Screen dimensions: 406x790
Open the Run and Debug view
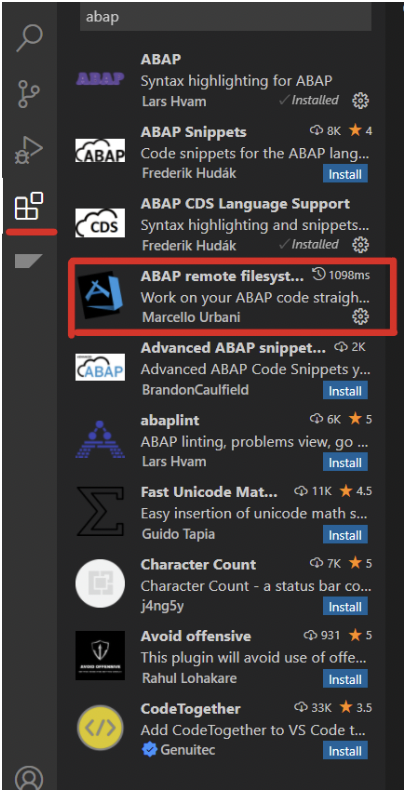(29, 151)
